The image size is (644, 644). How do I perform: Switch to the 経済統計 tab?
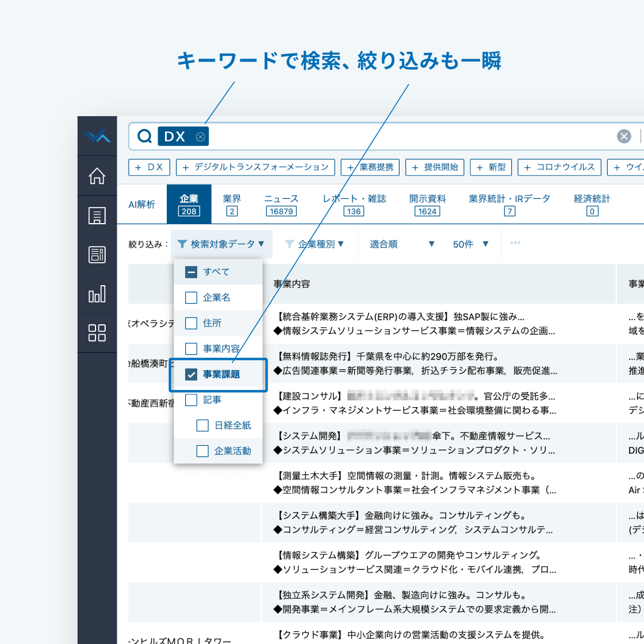point(592,204)
